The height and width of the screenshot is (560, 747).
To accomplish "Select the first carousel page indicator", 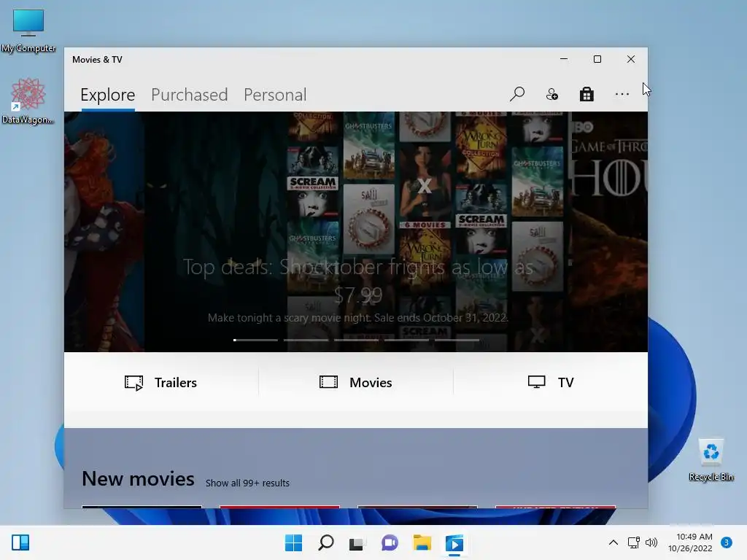I will click(x=255, y=340).
